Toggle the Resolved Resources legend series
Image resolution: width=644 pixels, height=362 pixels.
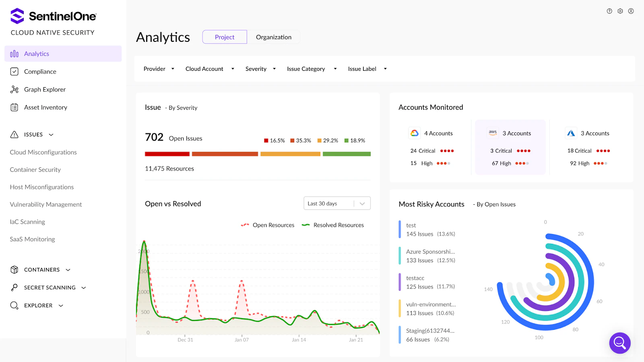point(333,225)
